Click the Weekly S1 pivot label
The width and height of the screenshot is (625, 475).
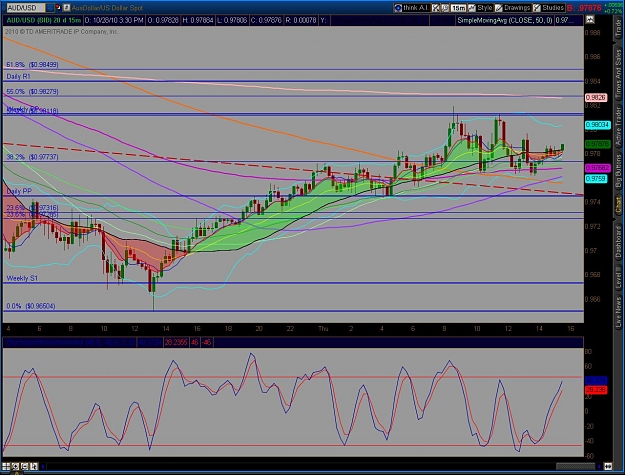click(x=22, y=279)
